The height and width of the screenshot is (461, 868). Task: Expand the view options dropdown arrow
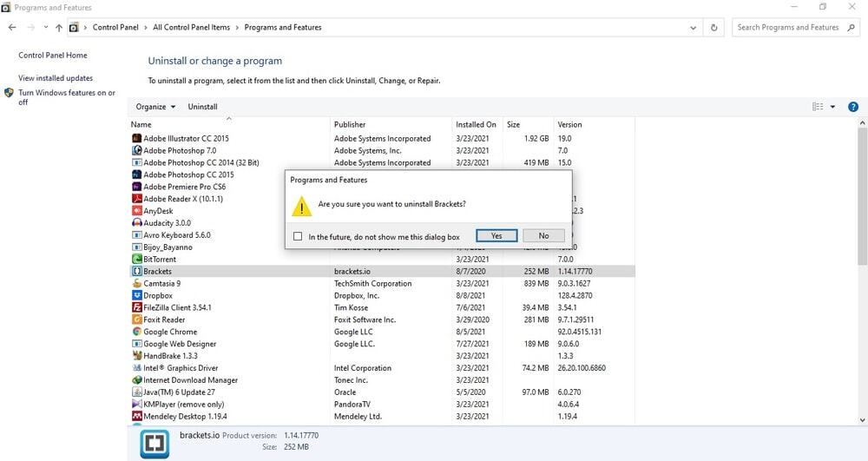[832, 107]
